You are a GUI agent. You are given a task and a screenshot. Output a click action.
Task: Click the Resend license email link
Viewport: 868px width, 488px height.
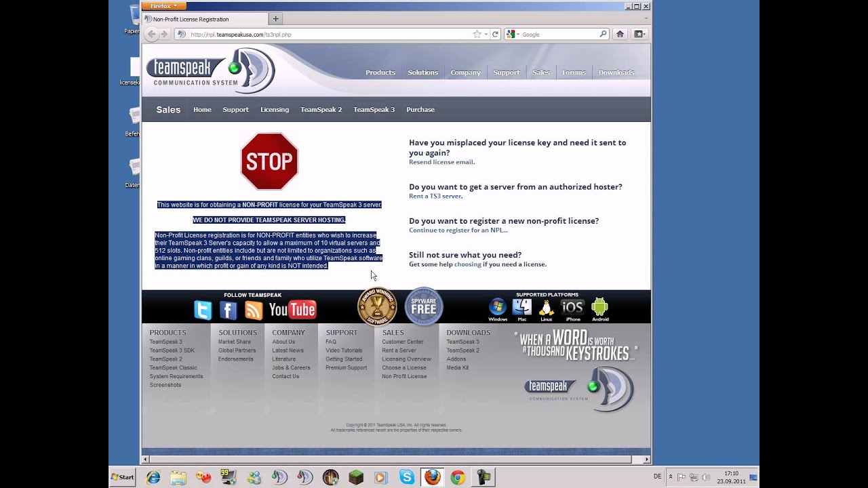click(x=441, y=162)
